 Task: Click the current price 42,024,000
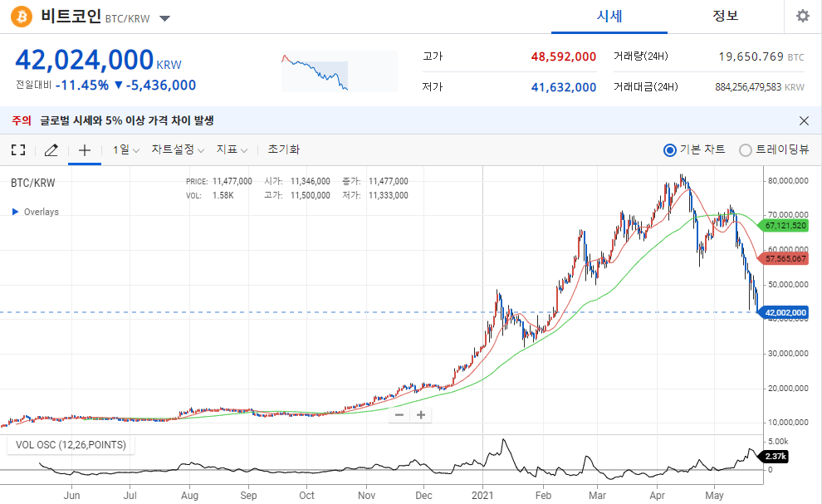click(85, 59)
